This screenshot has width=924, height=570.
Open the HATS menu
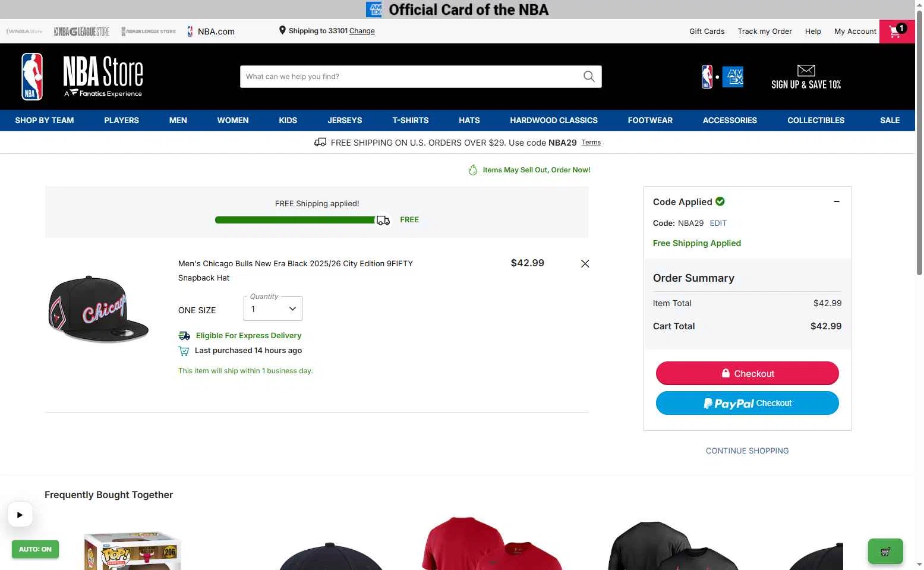pyautogui.click(x=469, y=120)
